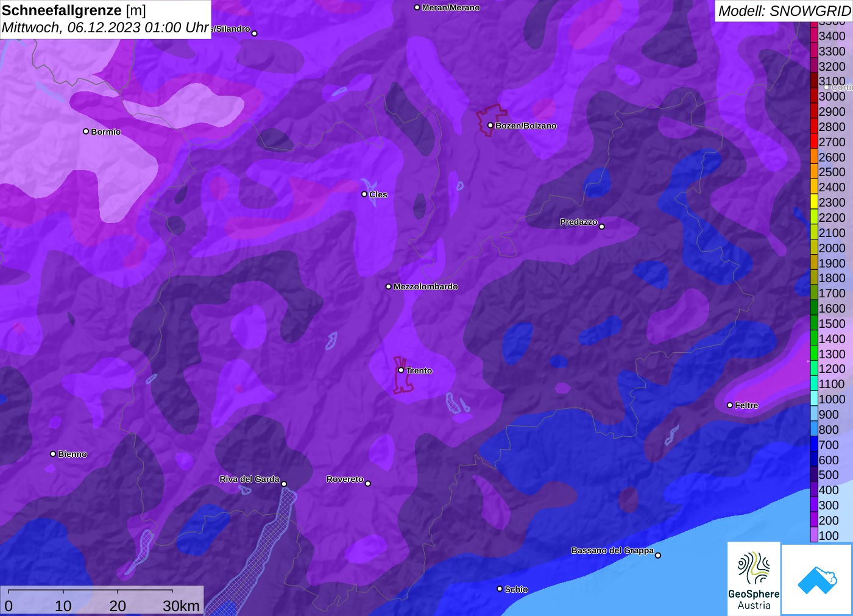Click the Rovereto location marker
853x616 pixels.
pos(368,483)
